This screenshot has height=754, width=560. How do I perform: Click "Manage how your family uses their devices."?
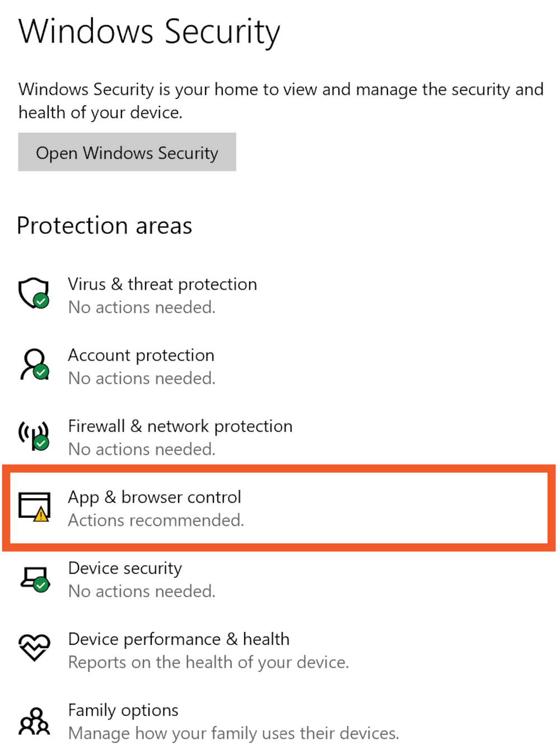[x=234, y=733]
